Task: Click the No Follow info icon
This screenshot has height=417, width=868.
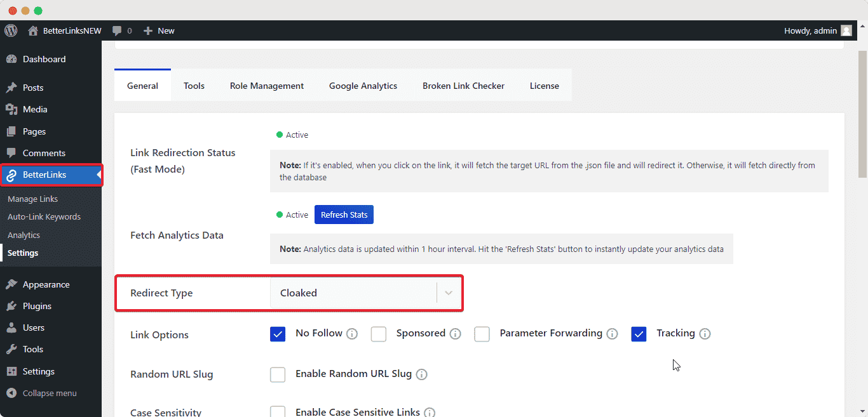Action: click(352, 334)
